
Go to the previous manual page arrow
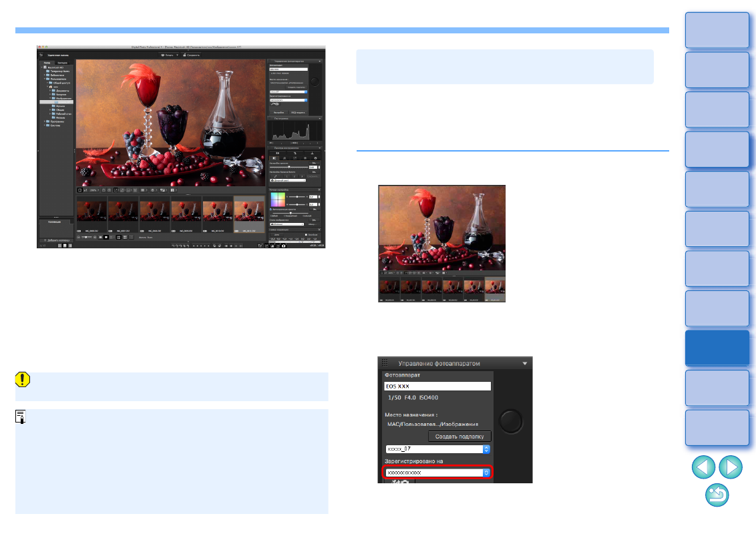click(x=703, y=467)
